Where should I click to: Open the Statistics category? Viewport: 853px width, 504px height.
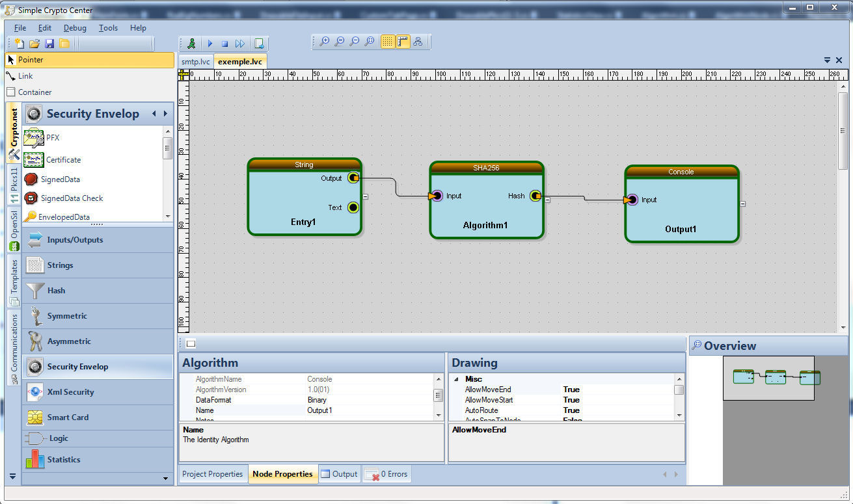98,460
